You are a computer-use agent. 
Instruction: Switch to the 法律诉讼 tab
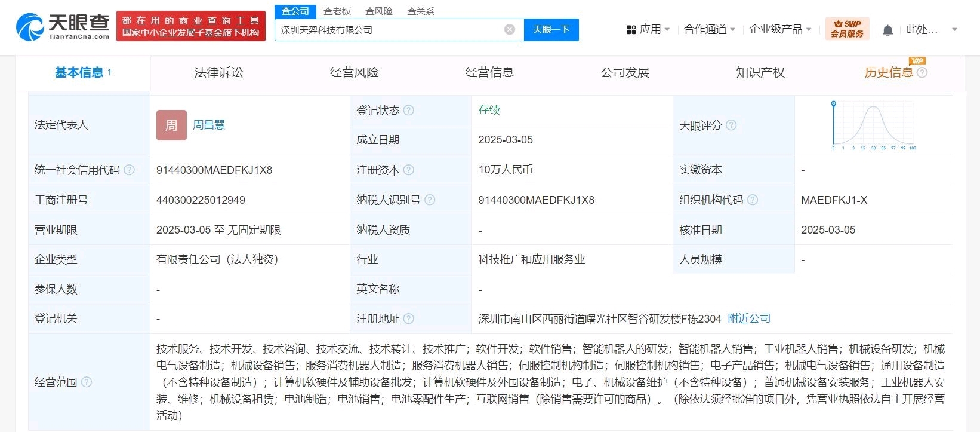coord(218,73)
